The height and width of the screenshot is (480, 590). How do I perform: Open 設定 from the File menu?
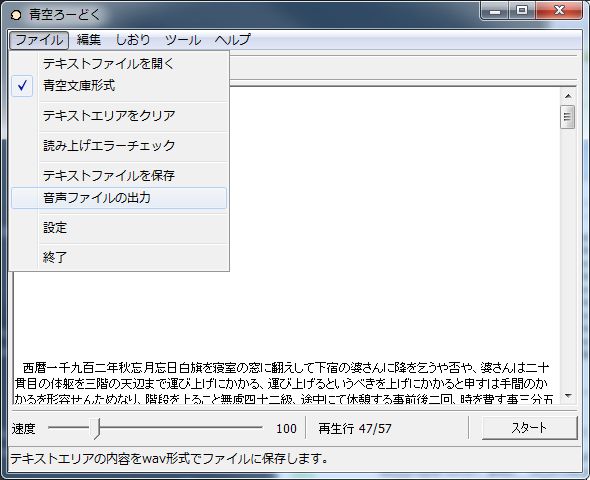[x=119, y=228]
